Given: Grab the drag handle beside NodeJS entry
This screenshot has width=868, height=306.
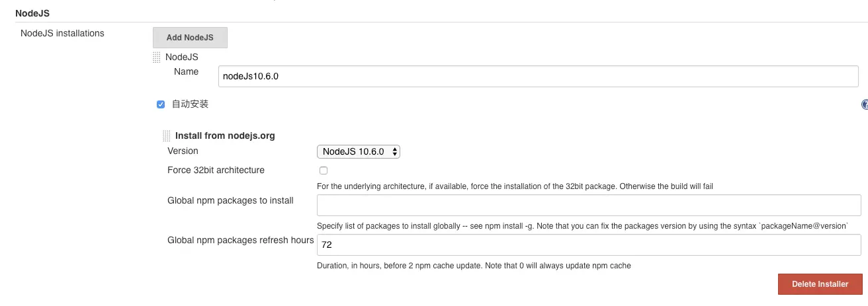Looking at the screenshot, I should (x=157, y=57).
